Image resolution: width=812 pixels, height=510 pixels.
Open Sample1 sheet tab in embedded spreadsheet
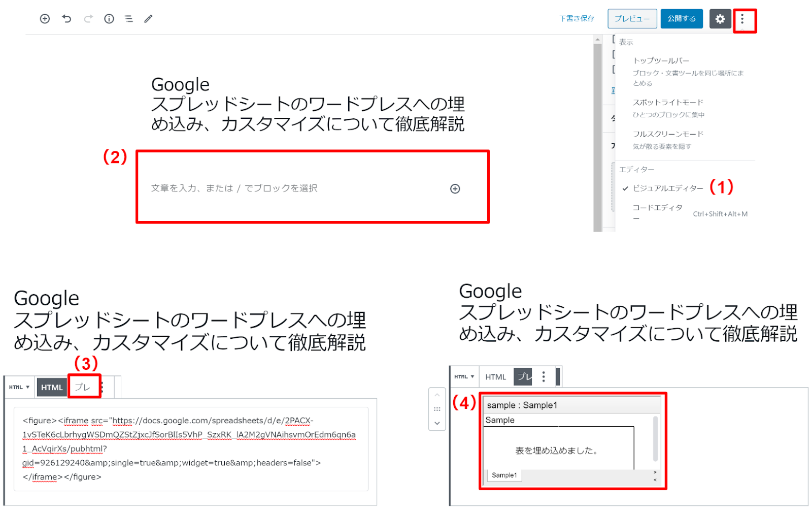pyautogui.click(x=504, y=475)
